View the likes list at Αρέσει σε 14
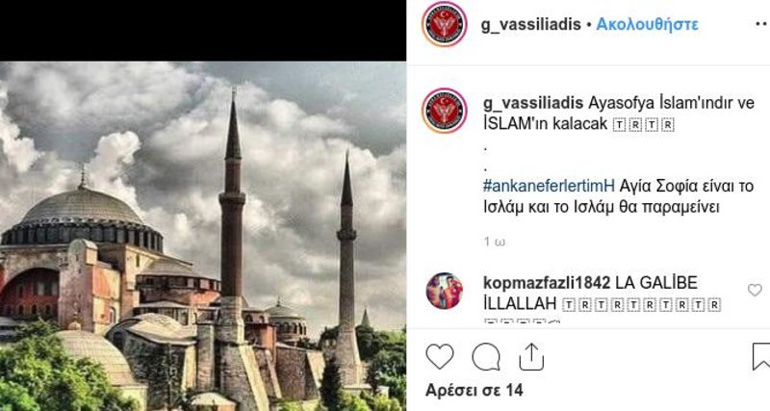This screenshot has width=770, height=411. [474, 390]
